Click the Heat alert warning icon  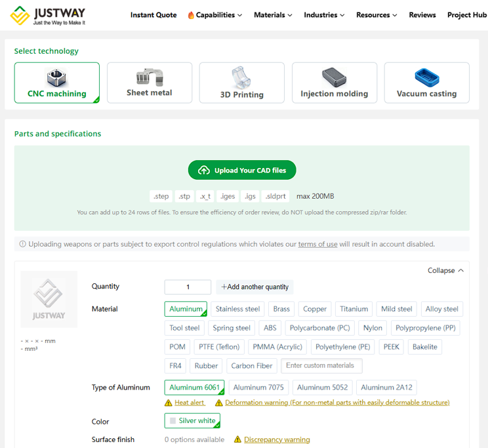pos(169,403)
